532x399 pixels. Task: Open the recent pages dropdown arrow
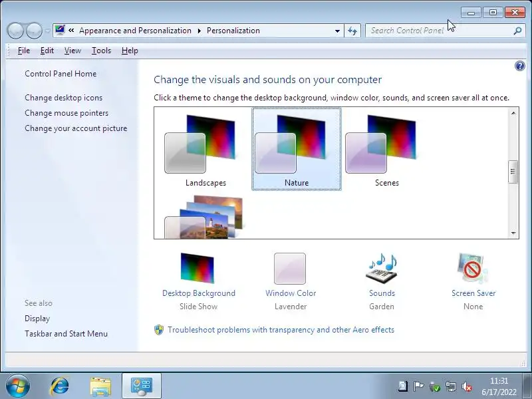click(x=47, y=31)
